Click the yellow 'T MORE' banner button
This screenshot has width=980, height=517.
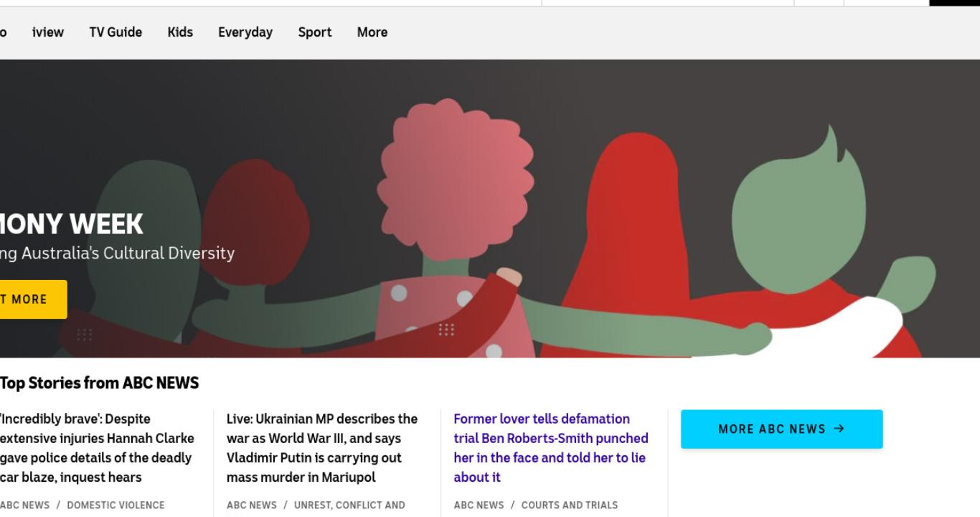33,299
